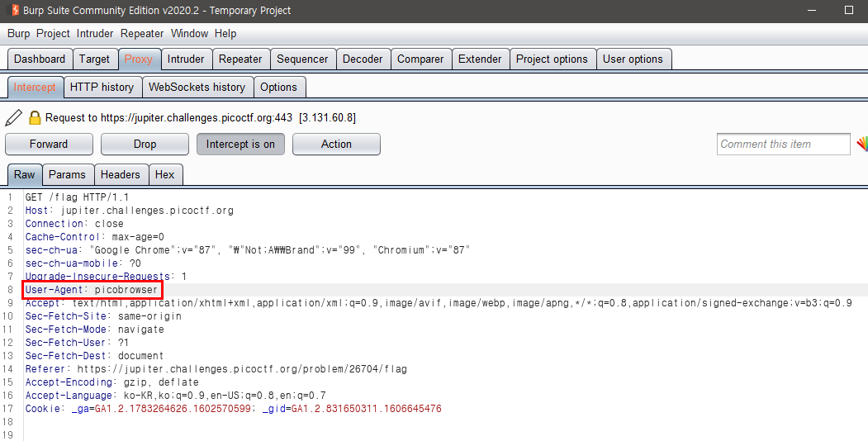868x441 pixels.
Task: Switch to the Dashboard tab
Action: pos(40,59)
